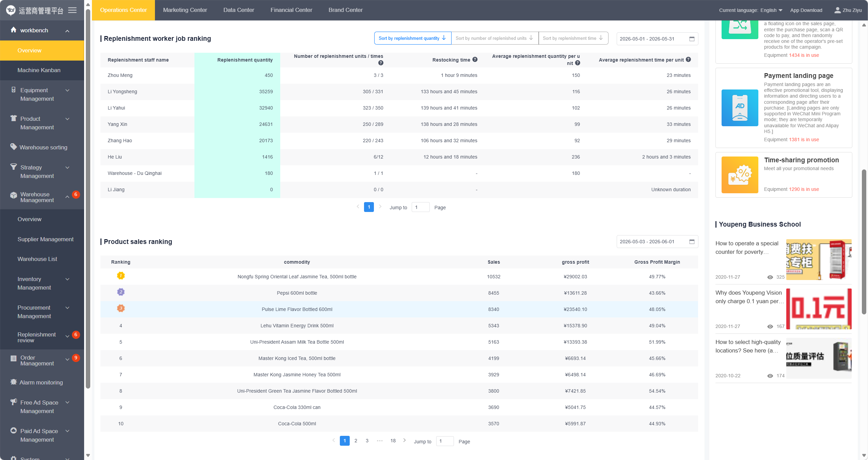Click the sidebar vertical scrollbar thumb
The width and height of the screenshot is (868, 460).
click(88, 199)
